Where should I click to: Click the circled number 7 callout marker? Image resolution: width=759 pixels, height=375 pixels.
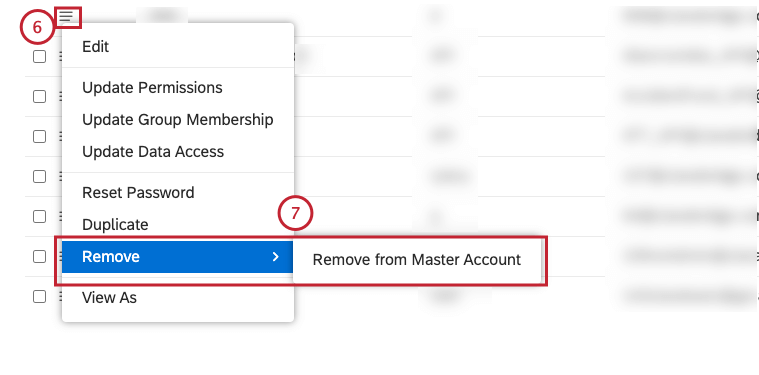point(296,213)
